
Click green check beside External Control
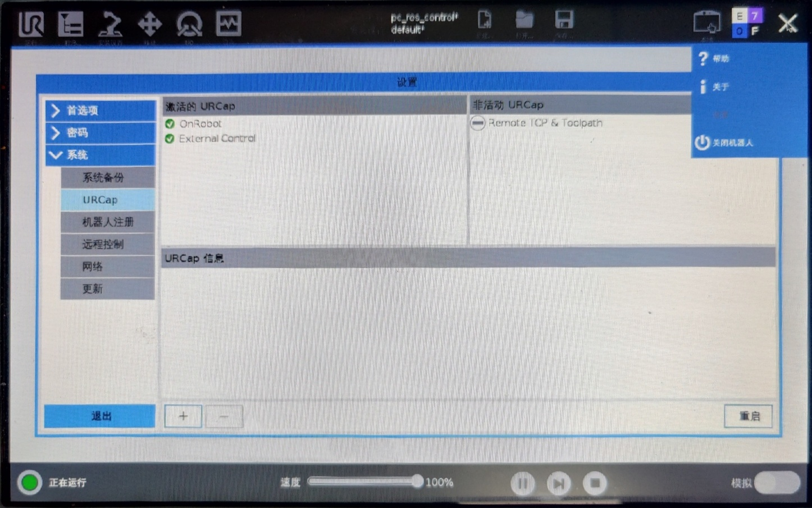point(170,138)
